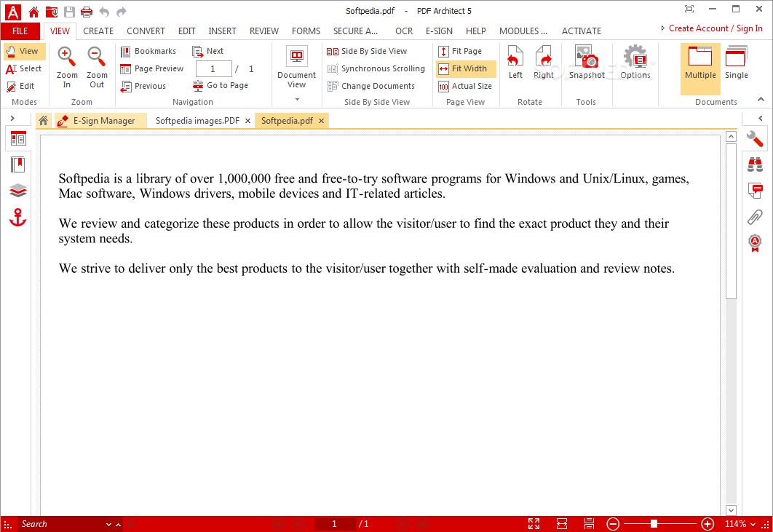Open the anchor destinations panel in left sidebar
The width and height of the screenshot is (773, 532).
(x=18, y=218)
